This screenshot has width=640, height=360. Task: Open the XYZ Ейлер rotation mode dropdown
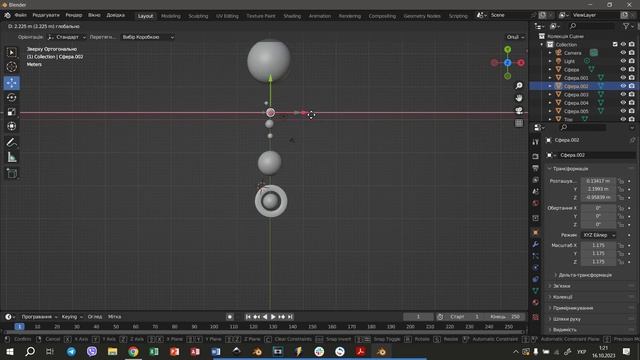coord(598,235)
